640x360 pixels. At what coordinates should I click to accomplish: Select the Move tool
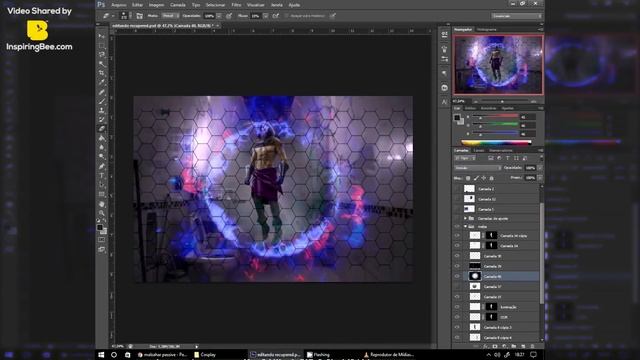click(102, 36)
